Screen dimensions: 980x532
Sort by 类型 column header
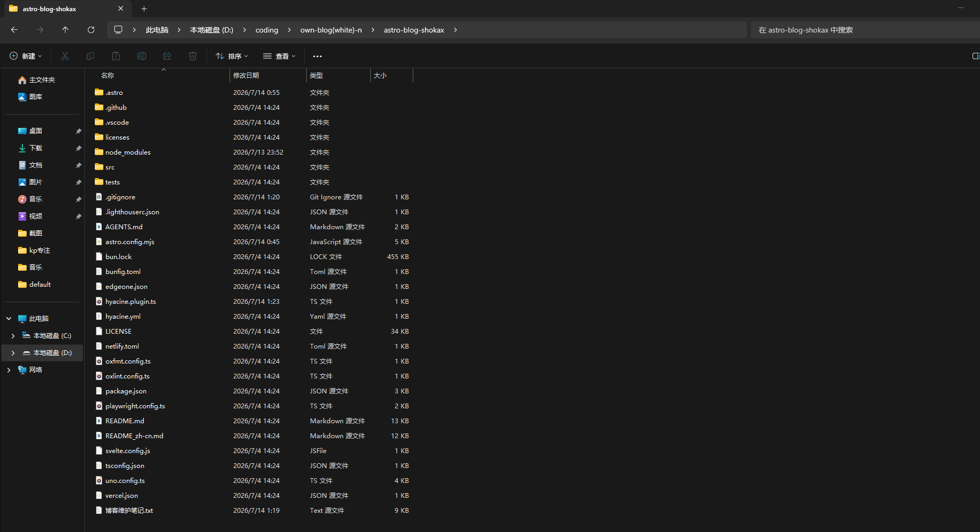pos(338,76)
